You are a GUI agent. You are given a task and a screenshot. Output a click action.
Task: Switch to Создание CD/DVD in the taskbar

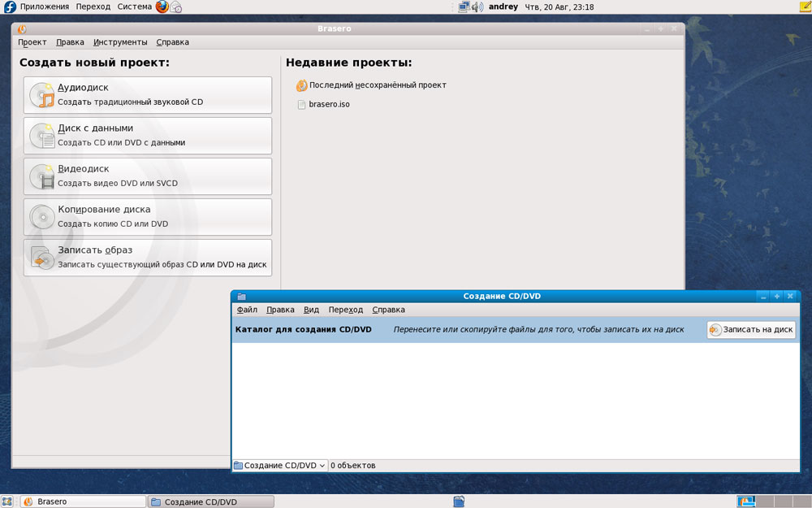click(211, 501)
